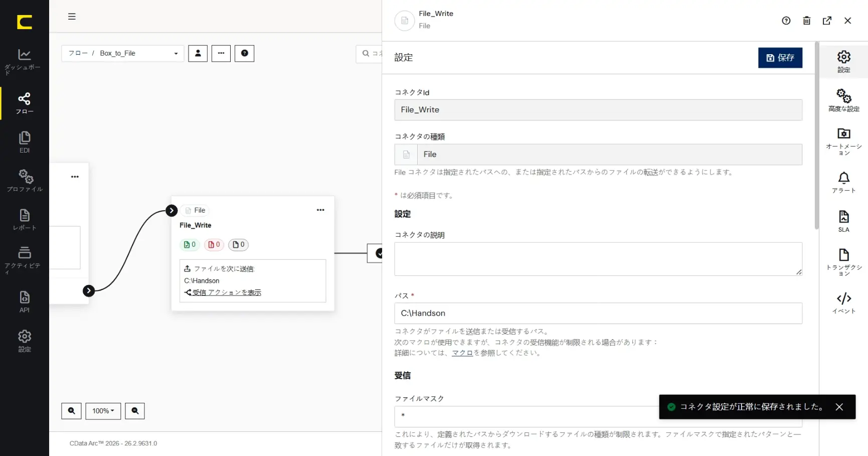Open the レポート section
Screen dimensions: 868x456
(x=24, y=220)
